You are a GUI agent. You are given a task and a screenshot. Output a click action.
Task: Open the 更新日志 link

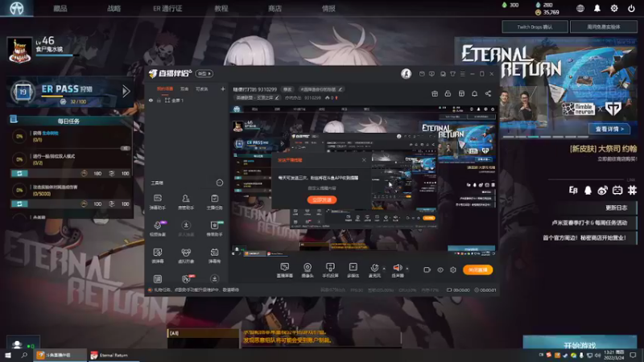tap(616, 208)
